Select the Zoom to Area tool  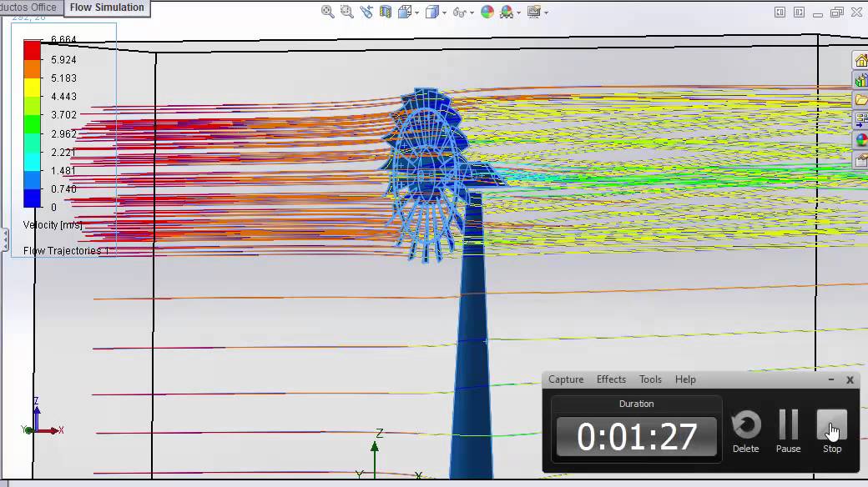(x=347, y=12)
